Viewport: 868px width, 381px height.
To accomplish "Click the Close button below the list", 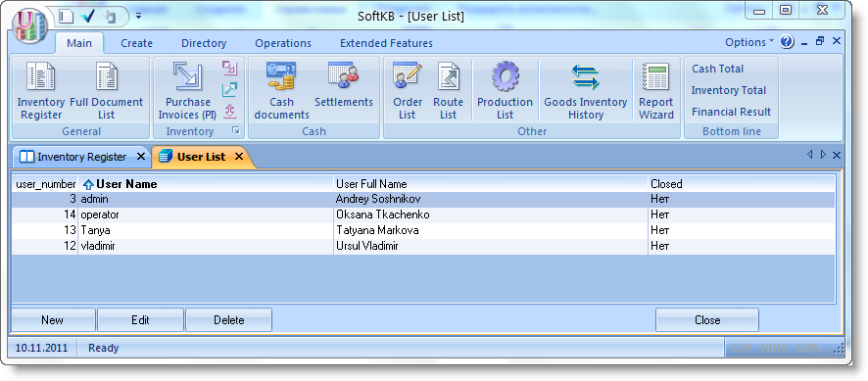I will tap(707, 320).
